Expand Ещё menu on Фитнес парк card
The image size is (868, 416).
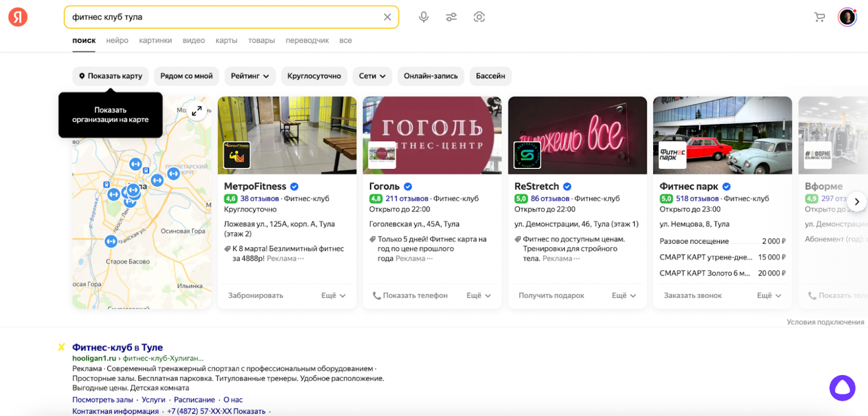[770, 295]
